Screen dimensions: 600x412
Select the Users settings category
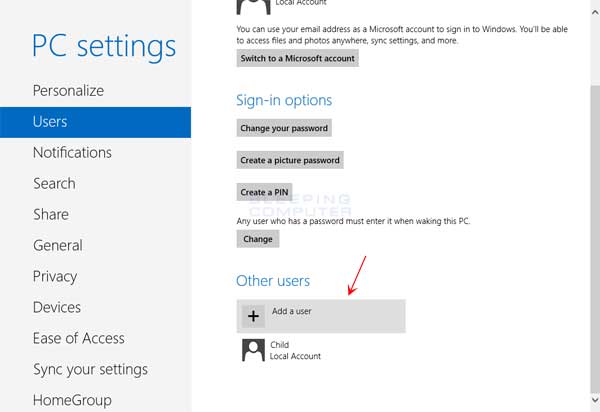pyautogui.click(x=95, y=122)
